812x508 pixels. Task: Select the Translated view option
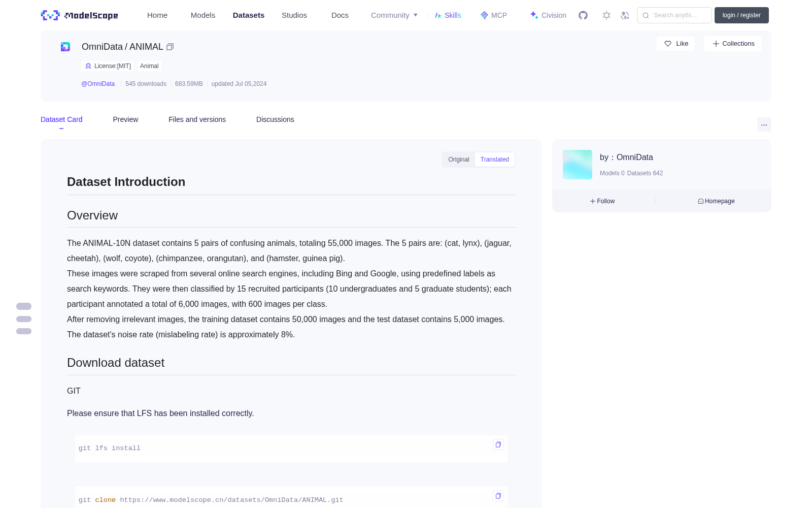click(495, 160)
